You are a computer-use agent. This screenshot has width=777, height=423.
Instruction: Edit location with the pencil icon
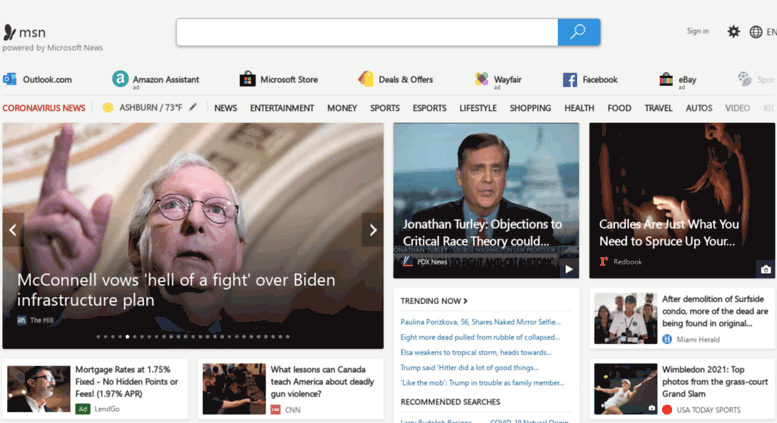[x=193, y=107]
